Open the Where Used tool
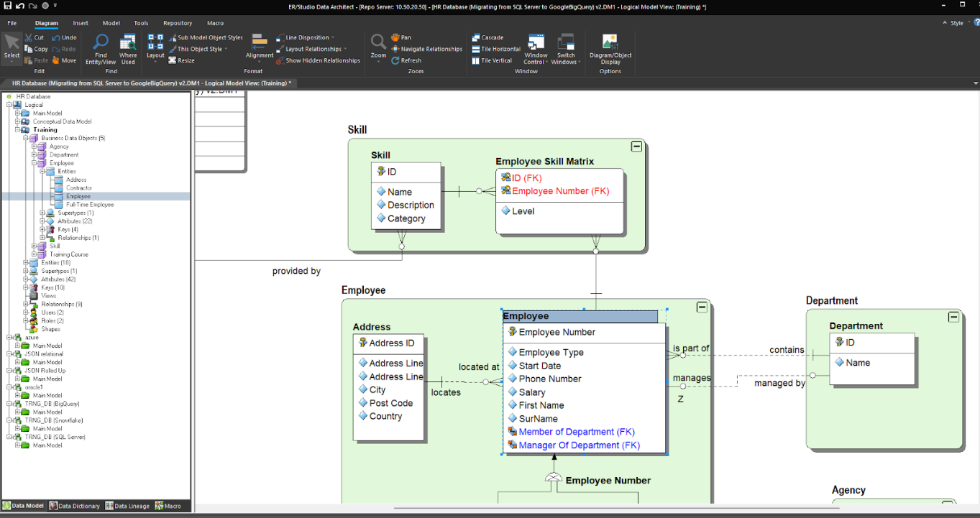 point(128,49)
